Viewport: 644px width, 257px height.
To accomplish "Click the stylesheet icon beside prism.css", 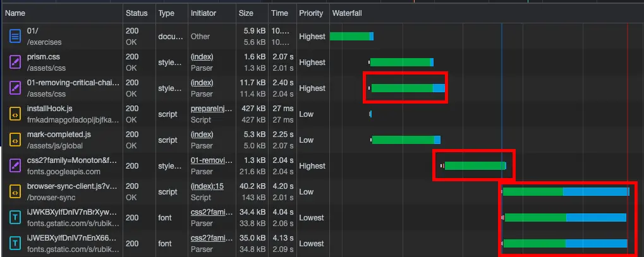I will [15, 63].
